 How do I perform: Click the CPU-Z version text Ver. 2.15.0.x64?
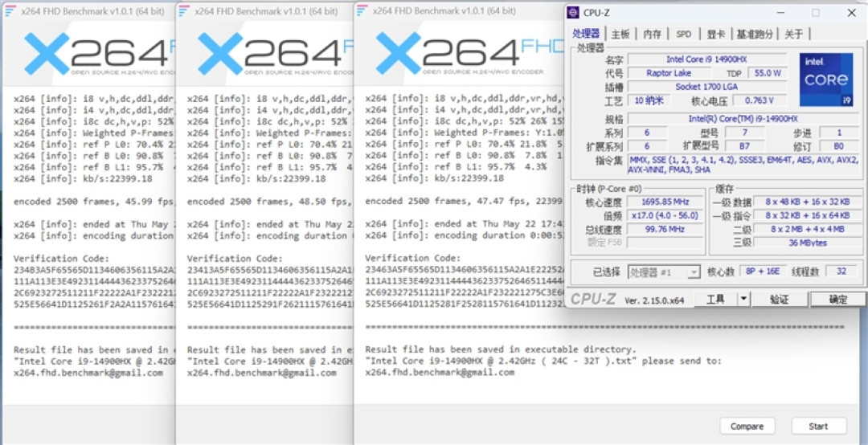(653, 300)
